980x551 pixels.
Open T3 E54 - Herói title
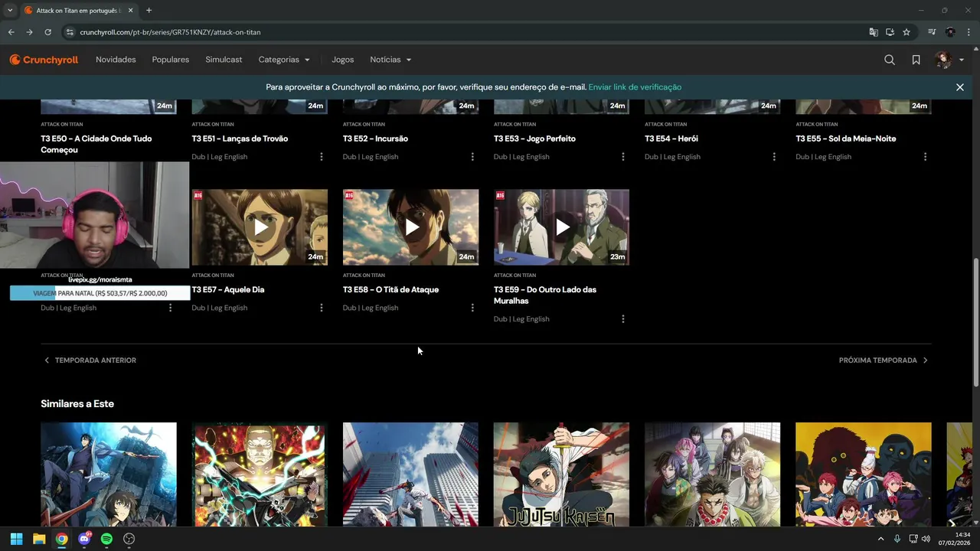(671, 139)
